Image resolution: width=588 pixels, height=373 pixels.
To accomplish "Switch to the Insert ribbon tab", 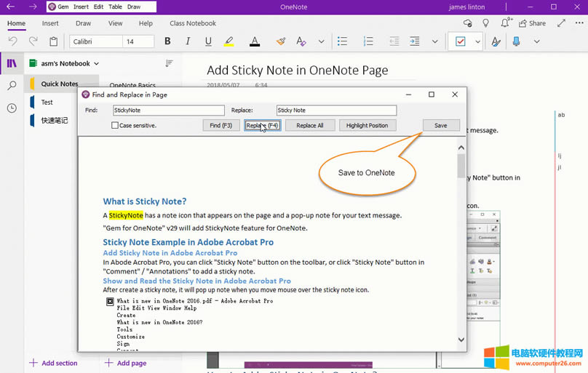I will [50, 23].
